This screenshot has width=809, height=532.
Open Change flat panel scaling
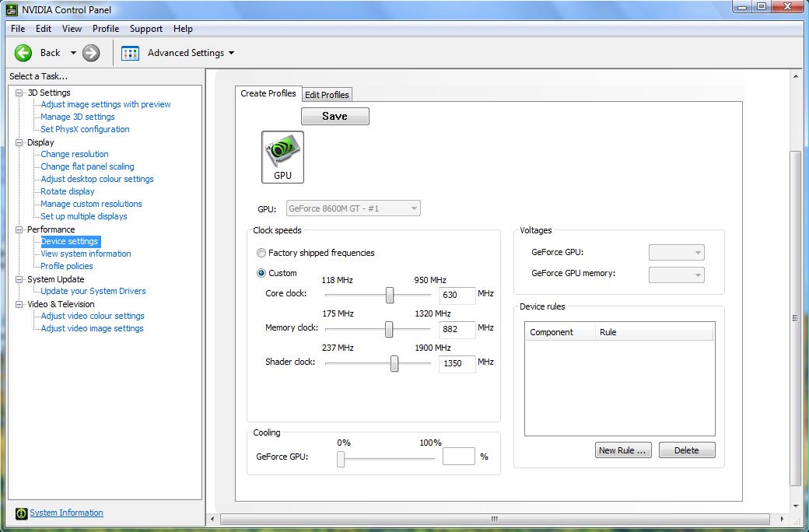click(88, 166)
